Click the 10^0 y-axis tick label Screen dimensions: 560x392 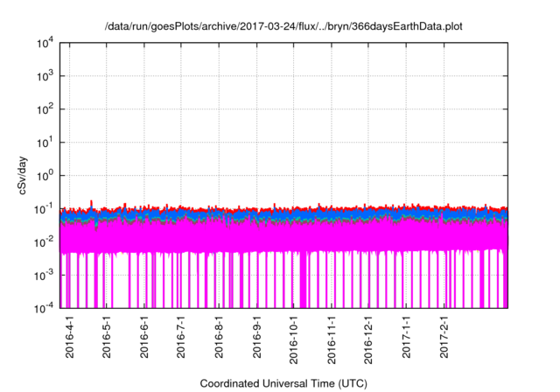click(47, 175)
